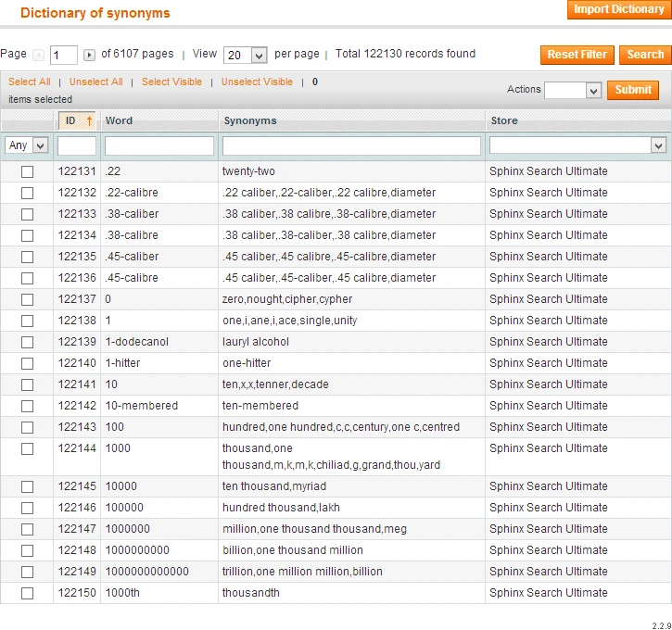
Task: Expand the Actions dropdown
Action: pyautogui.click(x=573, y=90)
